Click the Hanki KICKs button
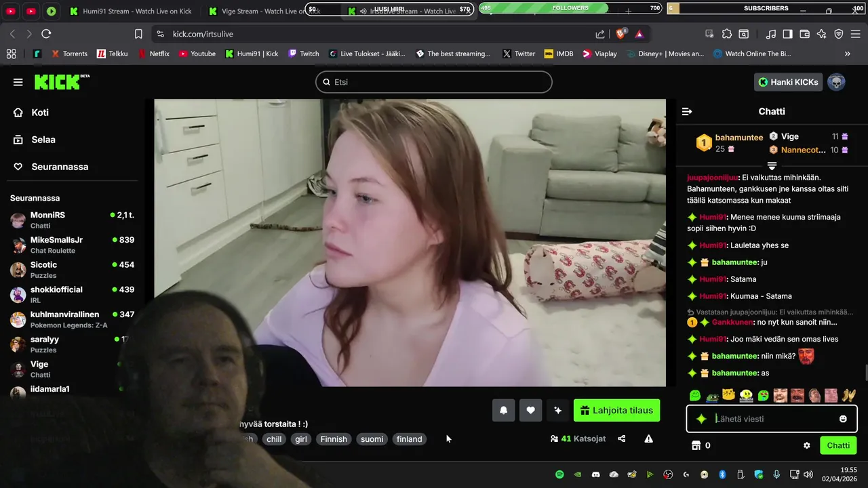The image size is (868, 488). coord(788,82)
